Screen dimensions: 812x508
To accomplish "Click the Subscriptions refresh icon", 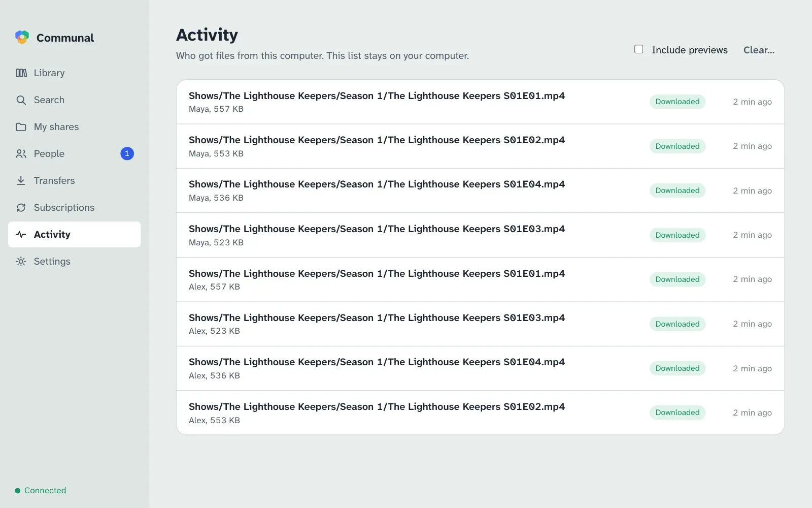I will [21, 208].
